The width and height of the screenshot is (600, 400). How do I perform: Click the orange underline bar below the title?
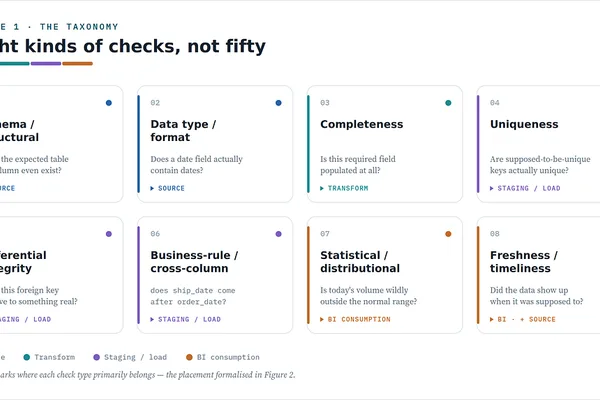click(x=77, y=64)
